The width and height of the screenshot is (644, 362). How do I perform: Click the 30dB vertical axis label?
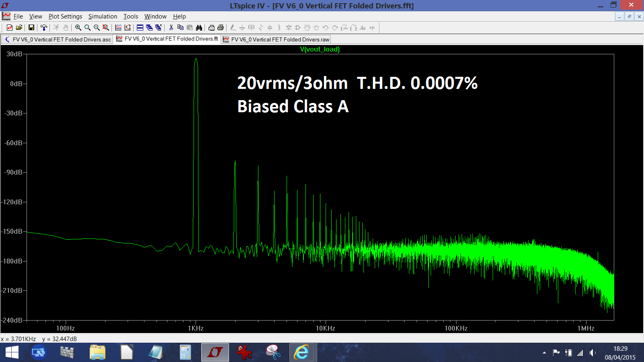14,54
